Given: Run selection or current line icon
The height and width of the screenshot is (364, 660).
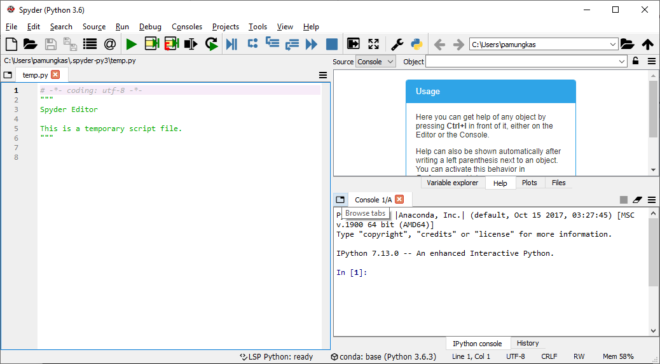Looking at the screenshot, I should 191,44.
